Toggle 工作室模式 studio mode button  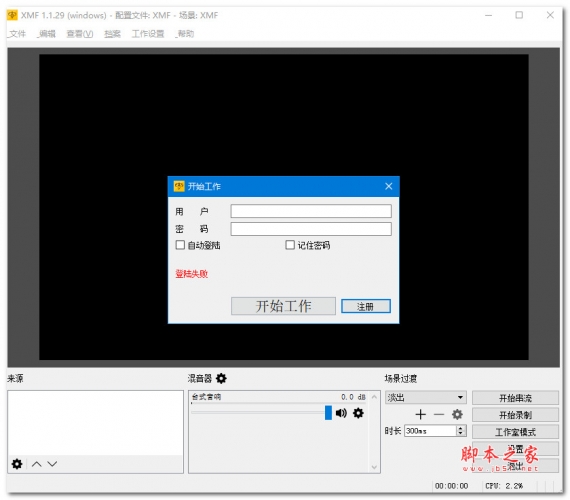point(515,432)
